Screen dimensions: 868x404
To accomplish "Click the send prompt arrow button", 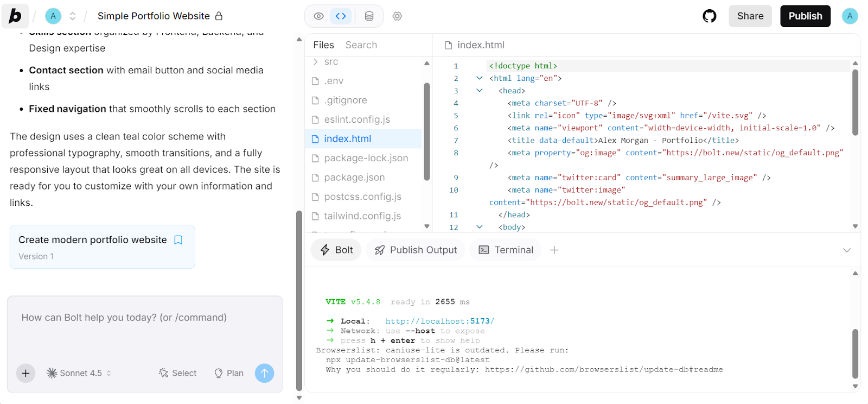I will [x=264, y=373].
